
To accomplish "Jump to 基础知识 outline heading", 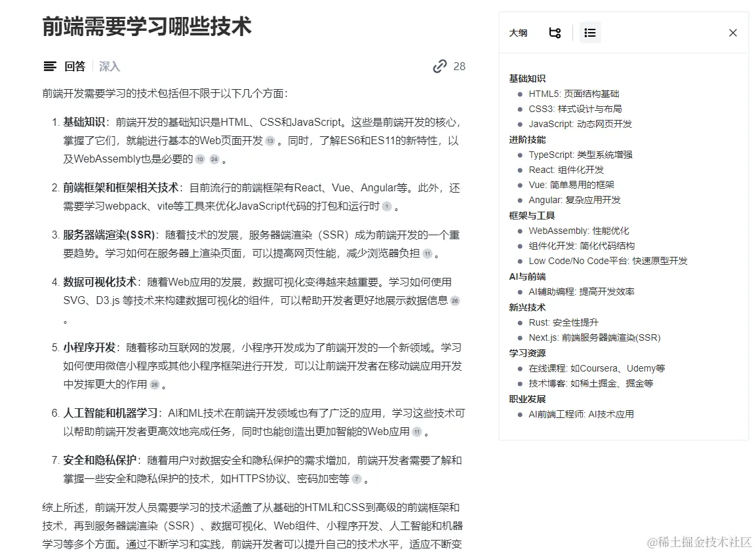I will click(x=527, y=79).
